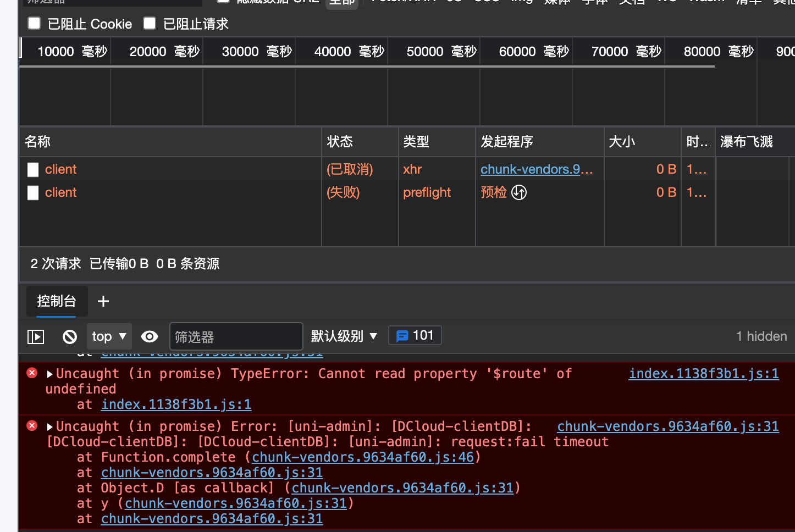Open the index.1138f3b1.js:1 source link on right
Viewport: 795px width, 532px height.
tap(704, 374)
